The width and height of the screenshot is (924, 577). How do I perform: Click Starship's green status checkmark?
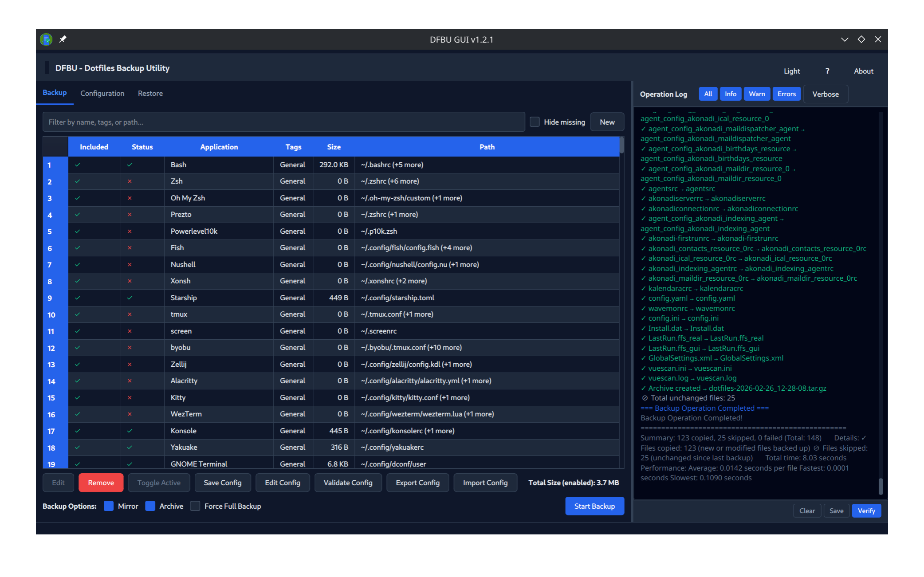pos(130,298)
